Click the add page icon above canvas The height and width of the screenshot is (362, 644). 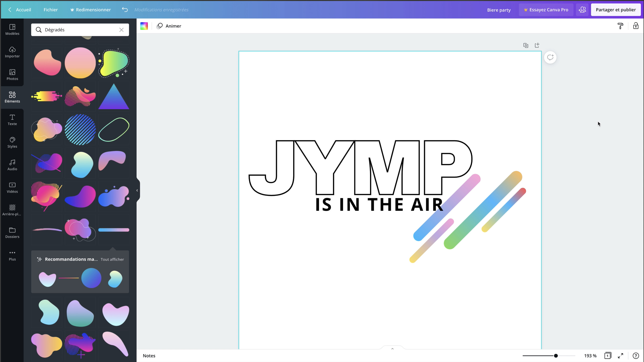(x=537, y=45)
